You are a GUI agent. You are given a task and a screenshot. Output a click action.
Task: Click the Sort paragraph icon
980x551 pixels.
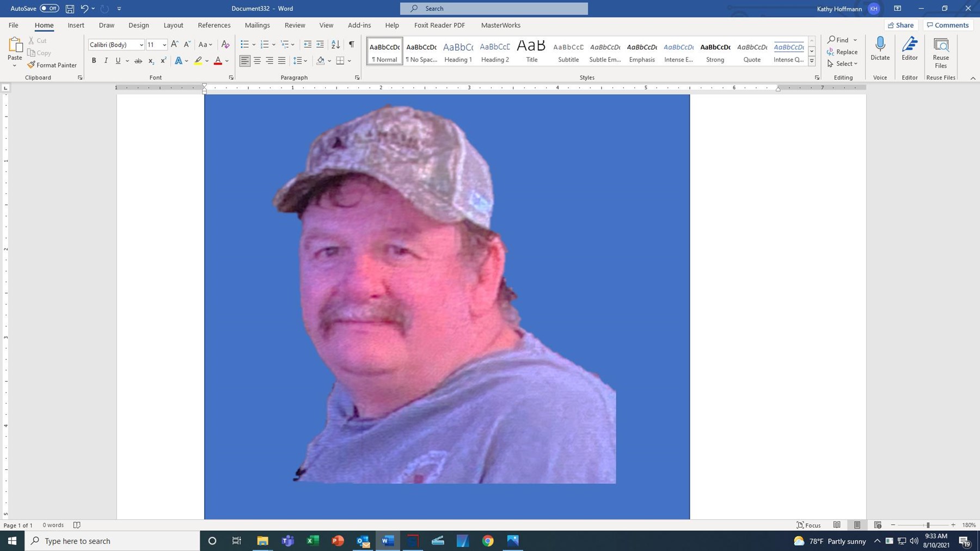tap(336, 45)
